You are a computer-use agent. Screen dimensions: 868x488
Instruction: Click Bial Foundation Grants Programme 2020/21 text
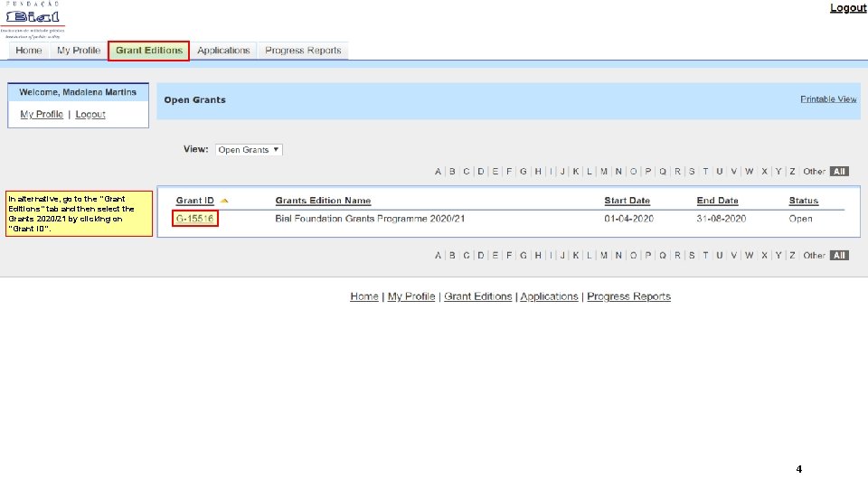click(370, 219)
